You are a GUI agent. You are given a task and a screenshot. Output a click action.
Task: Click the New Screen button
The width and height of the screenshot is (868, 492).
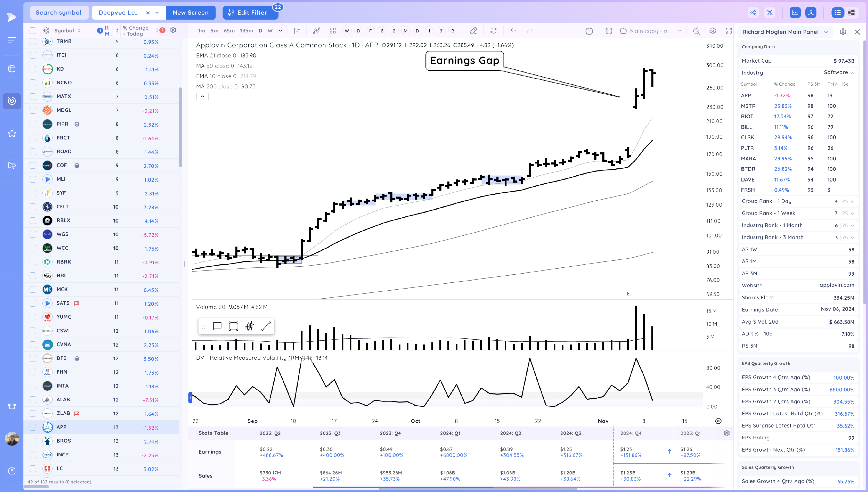pyautogui.click(x=190, y=13)
